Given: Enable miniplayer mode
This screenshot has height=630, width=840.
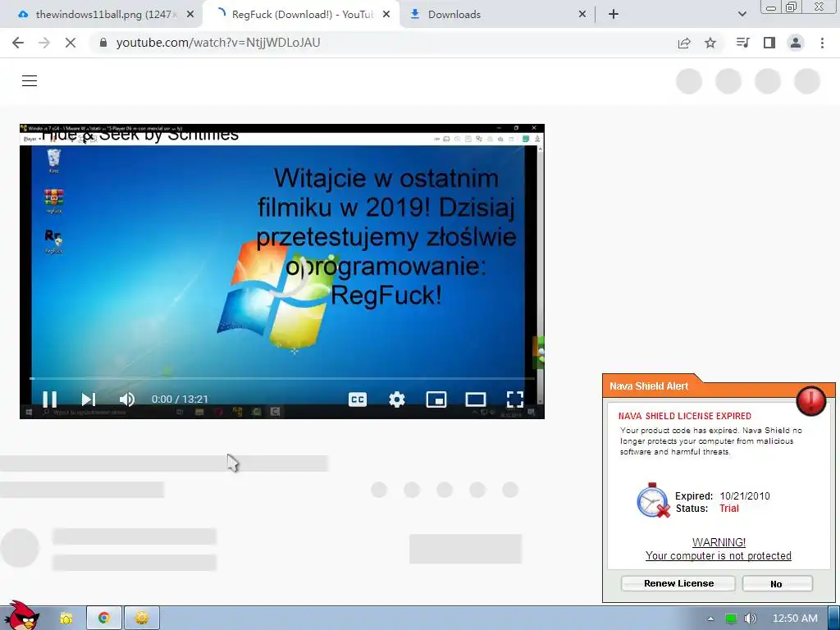Looking at the screenshot, I should pos(436,399).
